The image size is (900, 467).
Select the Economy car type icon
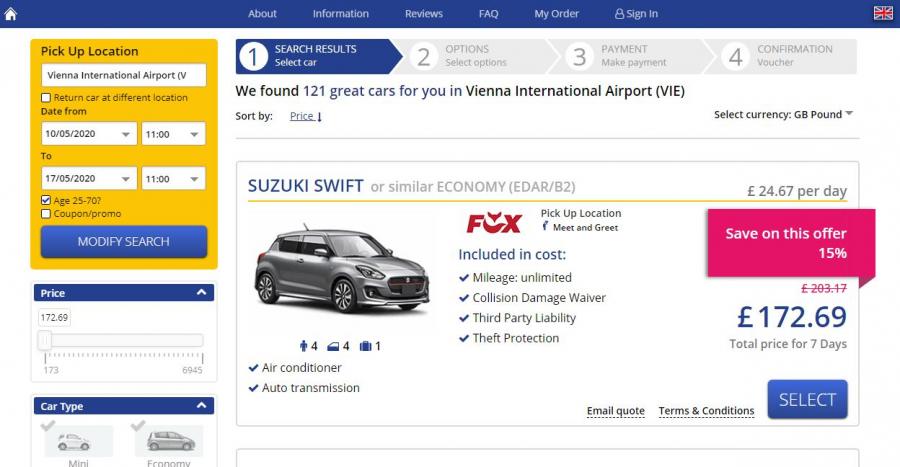coord(170,441)
